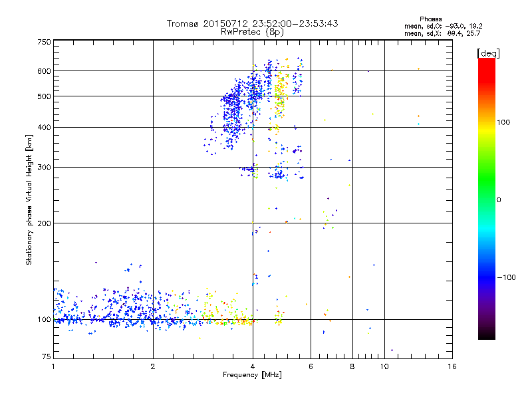Click the y-axis label "400"
This screenshot has width=532, height=399.
point(44,128)
